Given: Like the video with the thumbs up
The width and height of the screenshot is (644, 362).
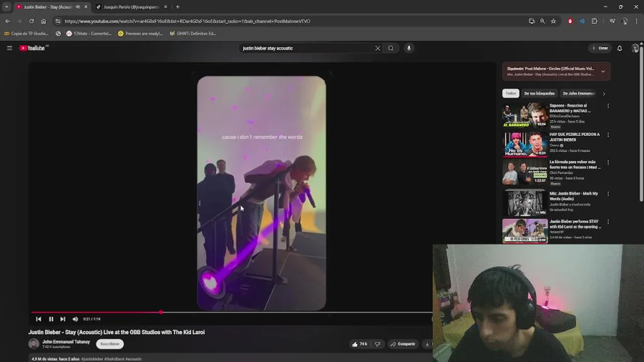Looking at the screenshot, I should pos(360,344).
